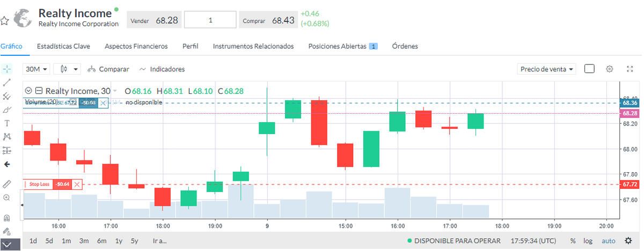Click the Vender 68.28 sell button
The height and width of the screenshot is (251, 644).
154,20
